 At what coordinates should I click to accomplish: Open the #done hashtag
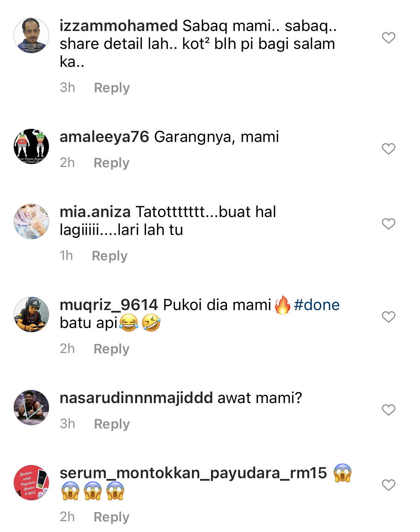coord(317,305)
